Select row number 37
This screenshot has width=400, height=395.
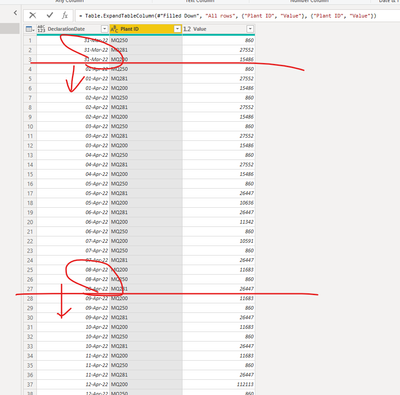point(30,384)
